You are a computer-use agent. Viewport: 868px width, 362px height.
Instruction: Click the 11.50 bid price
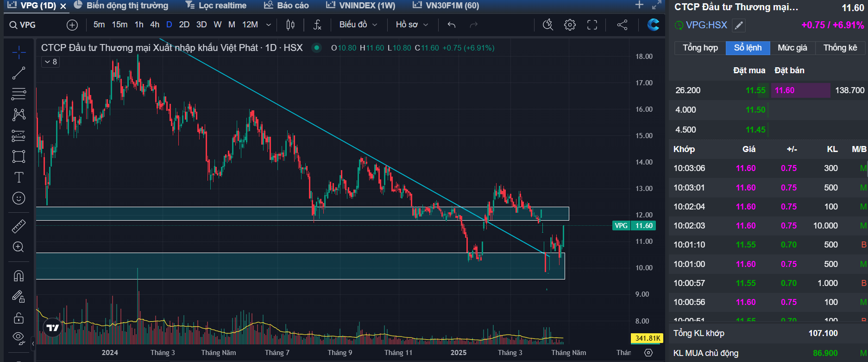click(755, 110)
